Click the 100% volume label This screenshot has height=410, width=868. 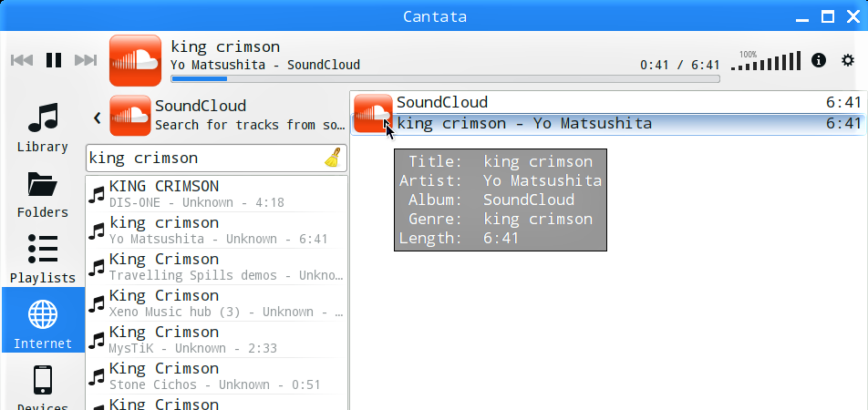[748, 55]
